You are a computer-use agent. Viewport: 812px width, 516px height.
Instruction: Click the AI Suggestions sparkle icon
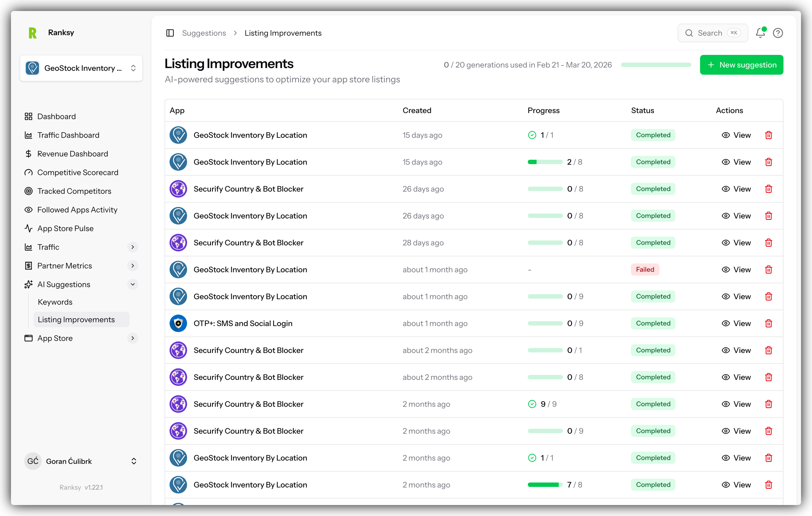(28, 285)
